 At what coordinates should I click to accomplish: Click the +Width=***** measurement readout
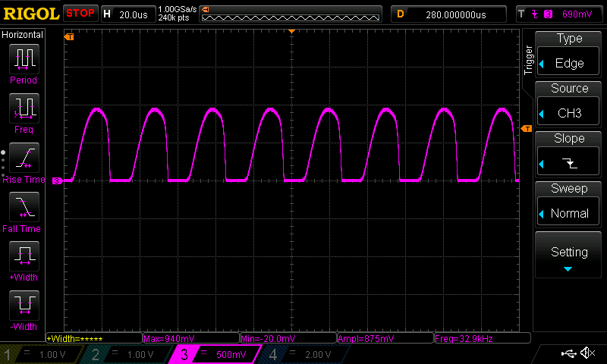click(x=94, y=338)
